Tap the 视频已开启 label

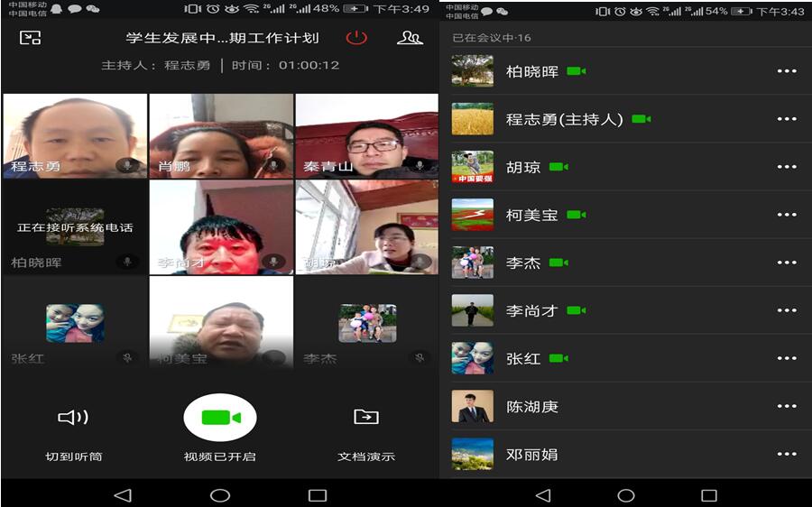[220, 456]
